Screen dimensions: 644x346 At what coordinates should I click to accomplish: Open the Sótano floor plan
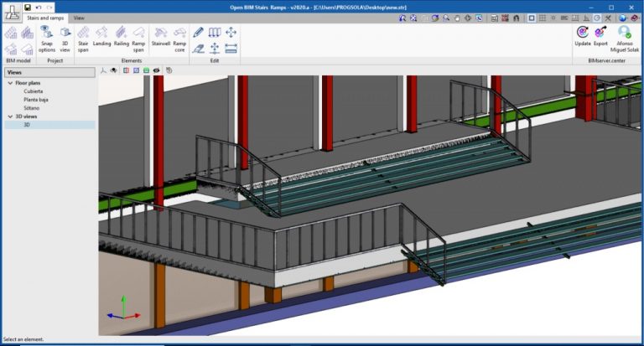[x=32, y=108]
